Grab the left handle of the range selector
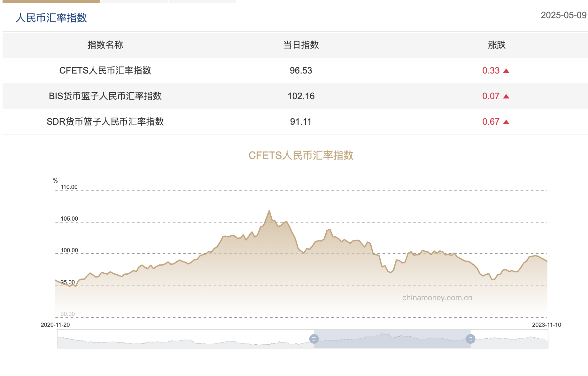The width and height of the screenshot is (588, 376). (x=314, y=339)
